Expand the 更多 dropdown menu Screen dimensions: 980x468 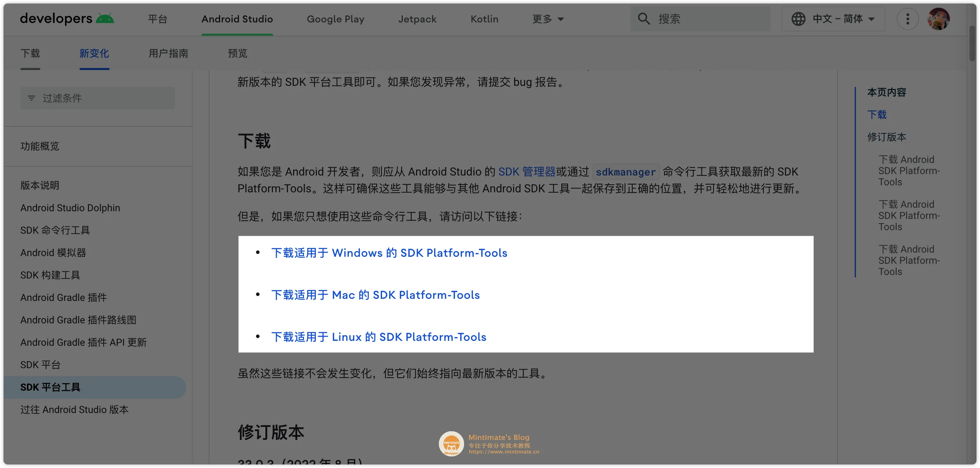pos(548,19)
